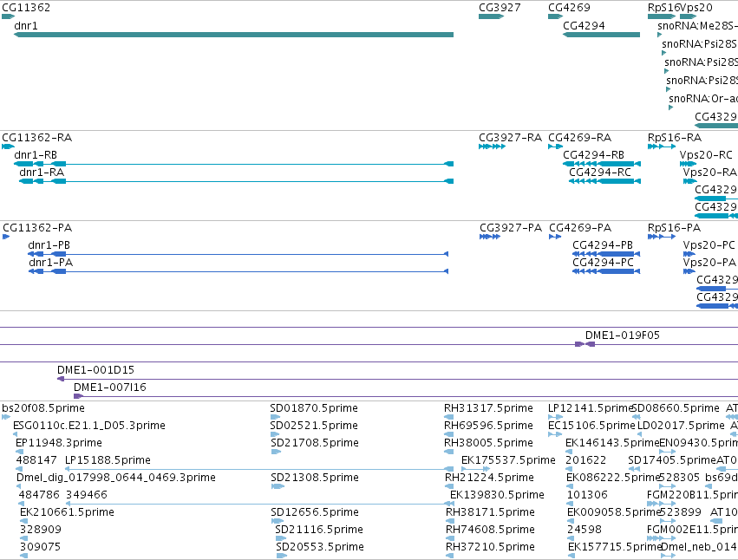Select the CG4294-RB transcript label
The width and height of the screenshot is (738, 560).
click(593, 155)
